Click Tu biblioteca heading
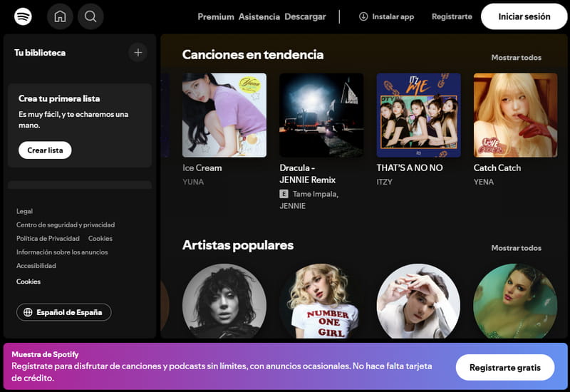The height and width of the screenshot is (392, 570). click(x=40, y=53)
